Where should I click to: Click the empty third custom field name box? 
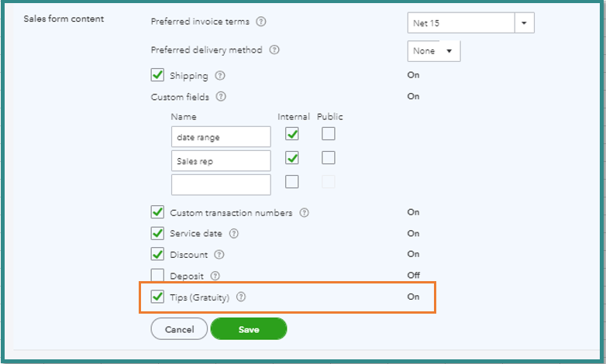(221, 184)
